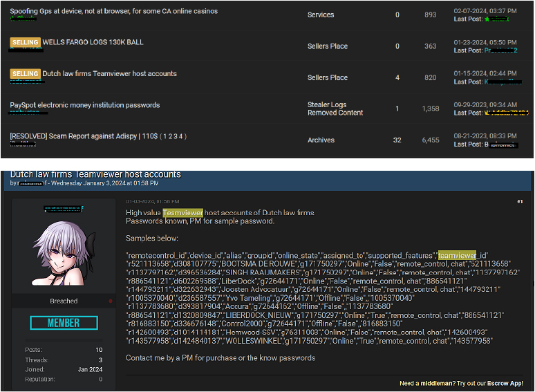This screenshot has width=535, height=392.
Task: Click last post date 02-07-2024, 03:37 PM
Action: tap(485, 11)
